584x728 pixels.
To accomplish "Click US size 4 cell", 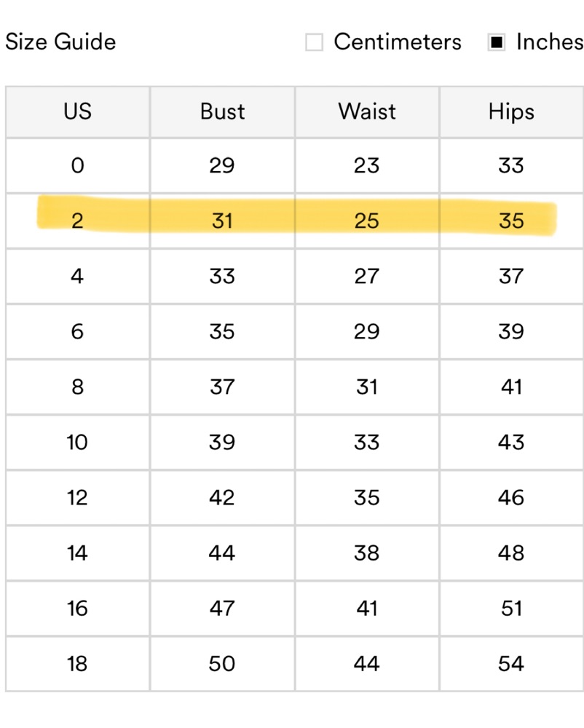I will pos(77,277).
